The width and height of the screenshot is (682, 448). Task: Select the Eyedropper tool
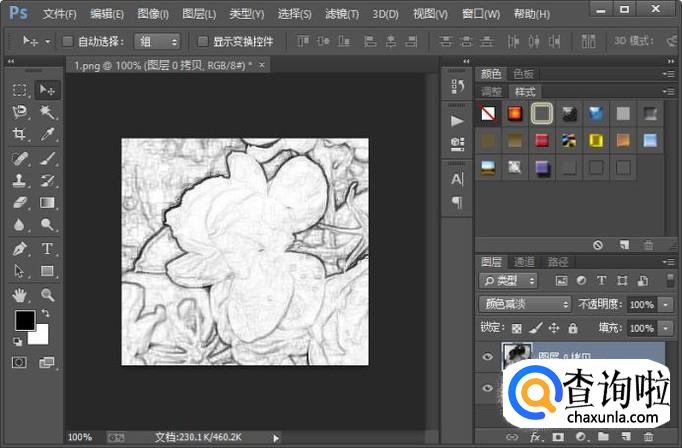pyautogui.click(x=47, y=134)
